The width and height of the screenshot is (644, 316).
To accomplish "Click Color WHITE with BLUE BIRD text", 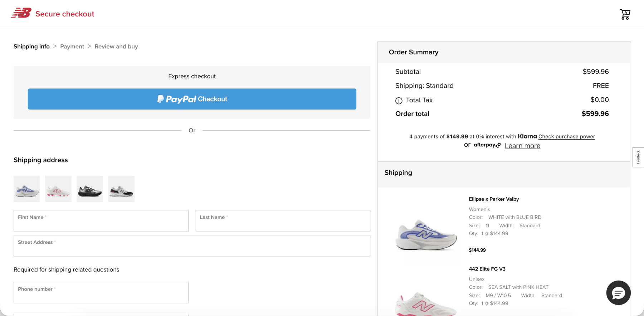I will 505,217.
